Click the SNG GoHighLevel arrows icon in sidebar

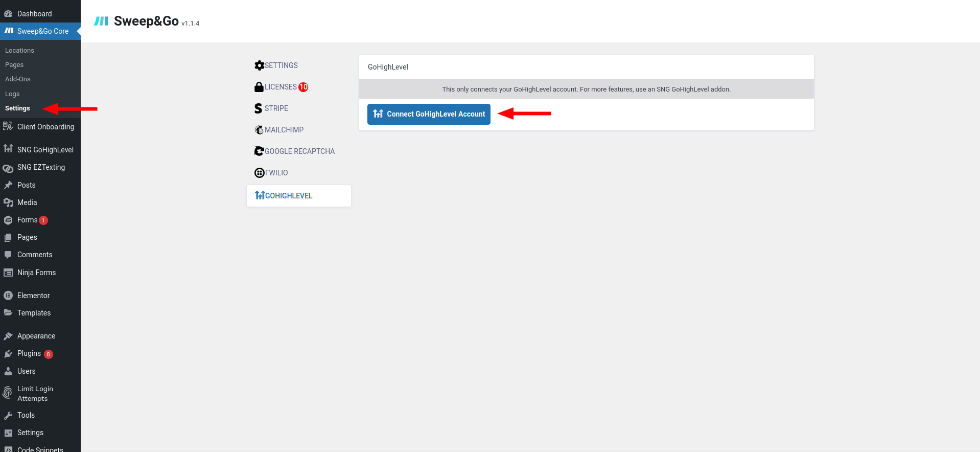(8, 149)
